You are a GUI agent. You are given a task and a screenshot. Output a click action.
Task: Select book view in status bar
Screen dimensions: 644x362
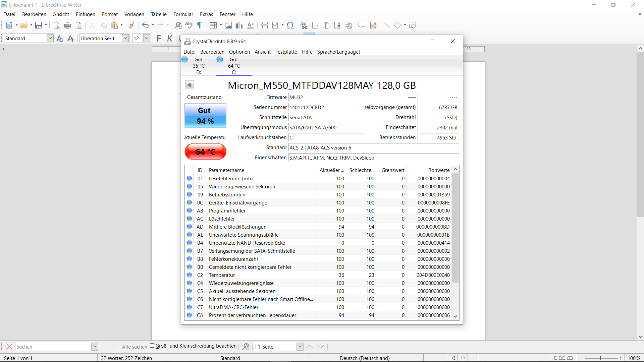[570, 358]
